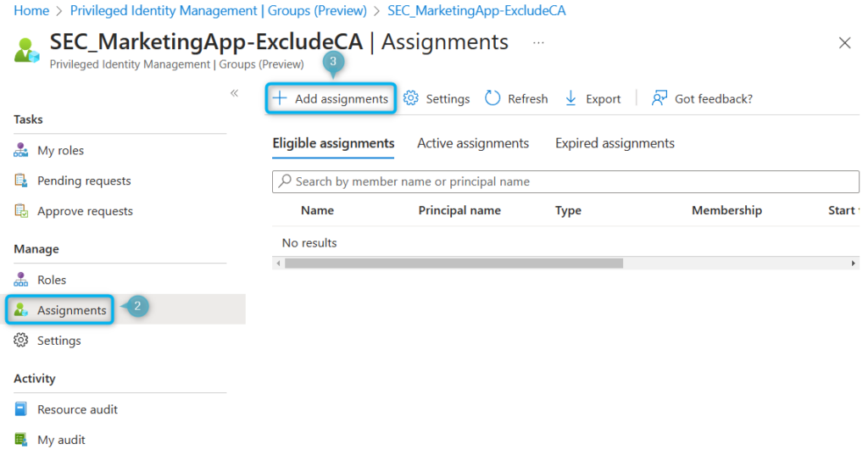Click the scrollbar left arrow
This screenshot has width=868, height=472.
click(278, 264)
